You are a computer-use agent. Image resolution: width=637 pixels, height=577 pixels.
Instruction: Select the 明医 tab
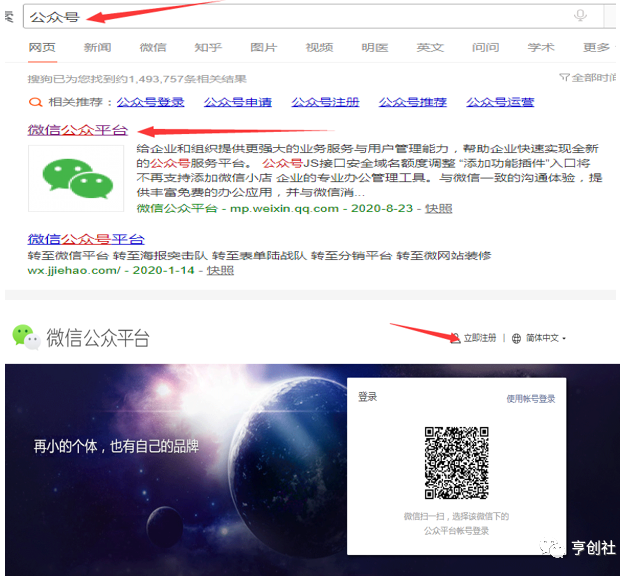pos(375,48)
